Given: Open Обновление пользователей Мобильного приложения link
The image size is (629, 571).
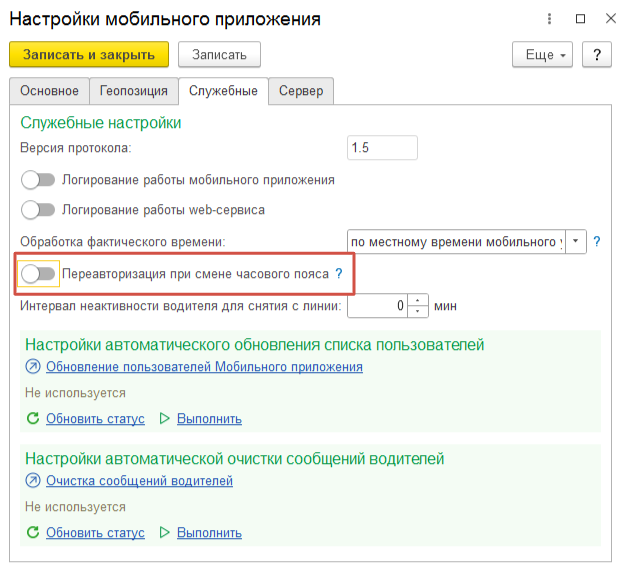Looking at the screenshot, I should pyautogui.click(x=204, y=367).
